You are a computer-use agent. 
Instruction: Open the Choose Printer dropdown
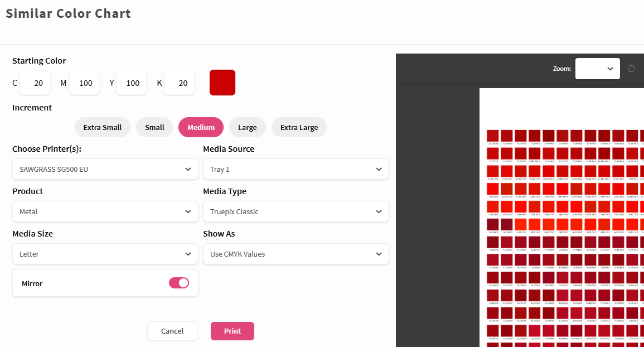[105, 170]
